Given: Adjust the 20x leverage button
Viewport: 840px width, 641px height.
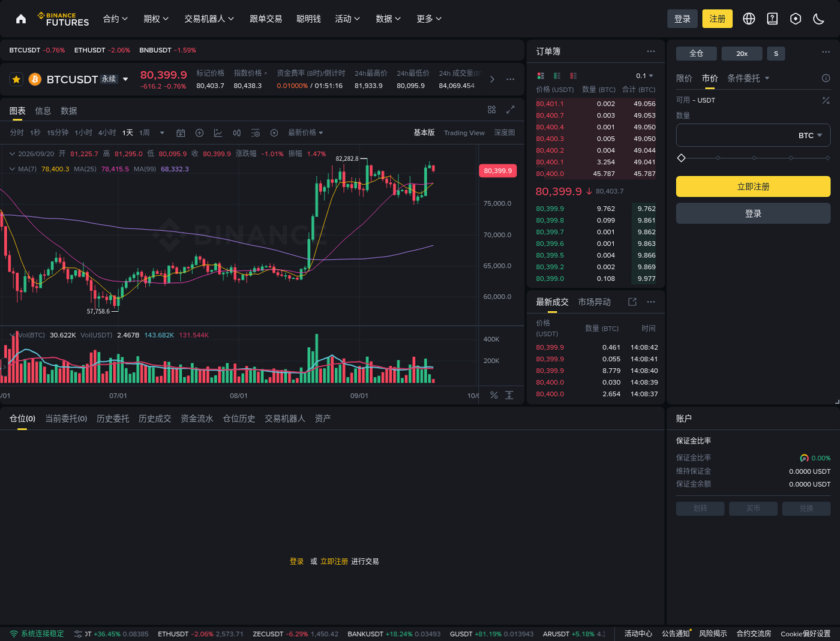Looking at the screenshot, I should 742,53.
